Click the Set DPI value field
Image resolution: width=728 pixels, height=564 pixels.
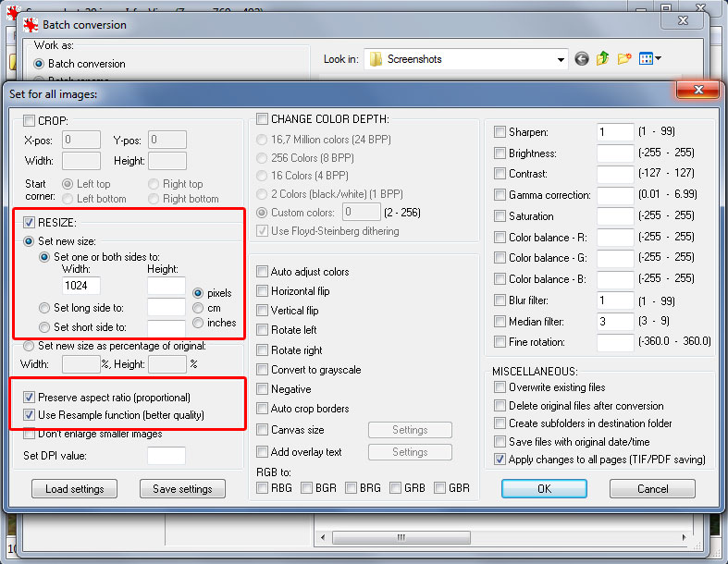tap(166, 456)
